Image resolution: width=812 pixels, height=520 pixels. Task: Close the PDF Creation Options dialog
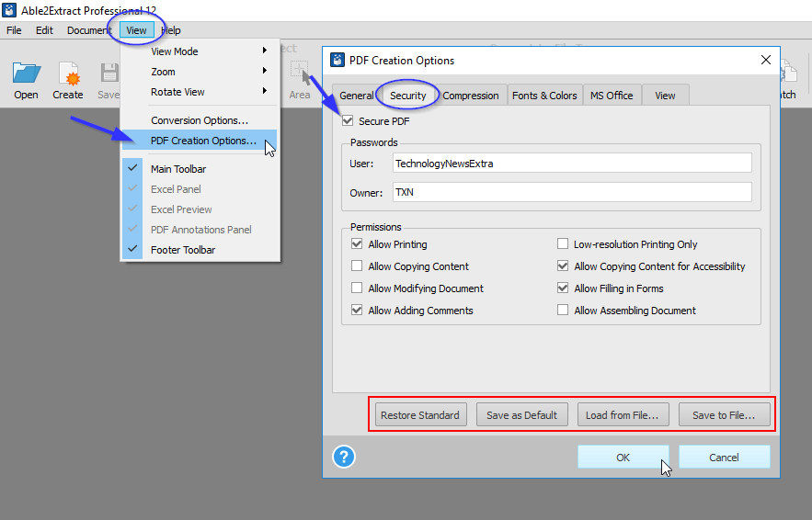[766, 60]
